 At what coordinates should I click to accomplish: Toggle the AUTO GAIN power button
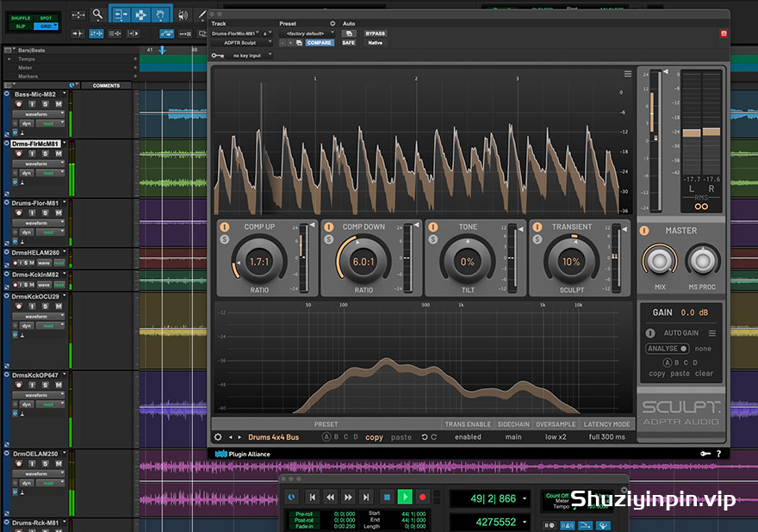650,333
